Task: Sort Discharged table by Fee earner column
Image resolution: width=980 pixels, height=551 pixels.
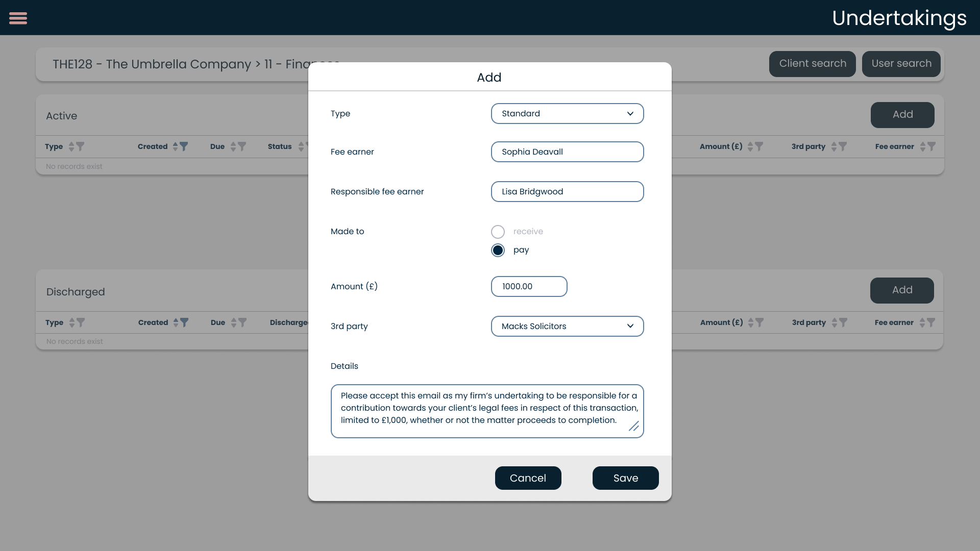Action: (x=922, y=322)
